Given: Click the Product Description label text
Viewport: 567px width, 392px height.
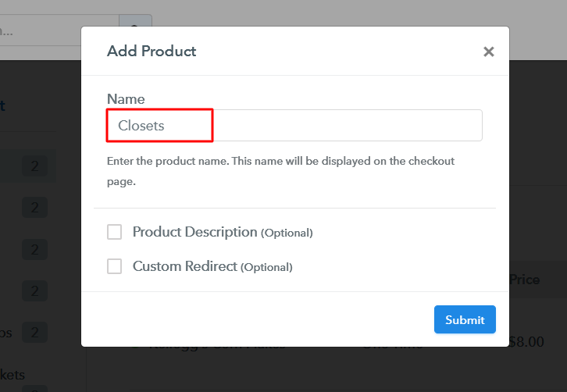Looking at the screenshot, I should tap(194, 232).
